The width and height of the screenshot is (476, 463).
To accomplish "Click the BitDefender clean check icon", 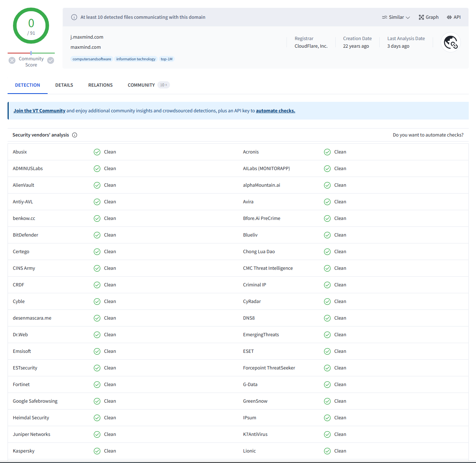I will point(97,235).
